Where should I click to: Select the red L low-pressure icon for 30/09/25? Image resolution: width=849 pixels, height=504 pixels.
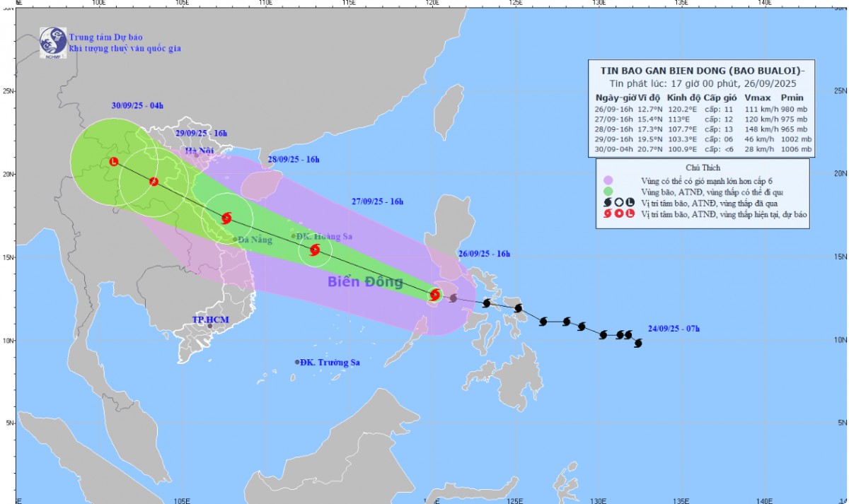pos(114,162)
